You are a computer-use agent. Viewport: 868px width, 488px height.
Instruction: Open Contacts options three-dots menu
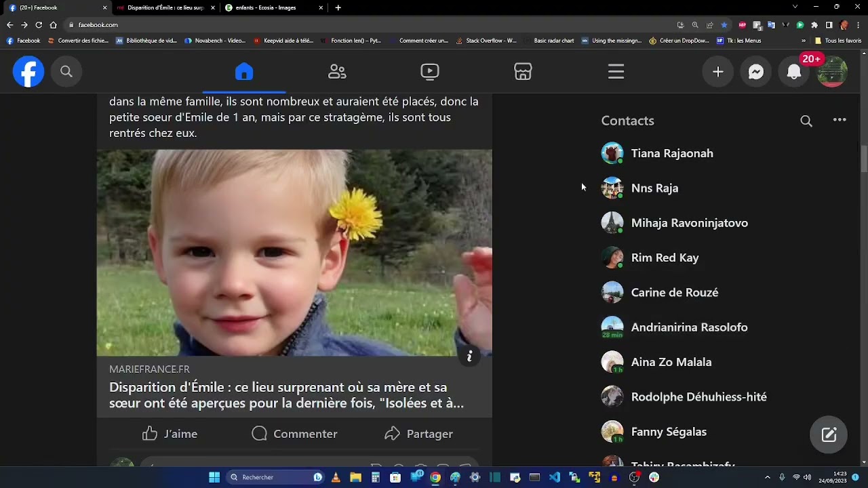[840, 120]
